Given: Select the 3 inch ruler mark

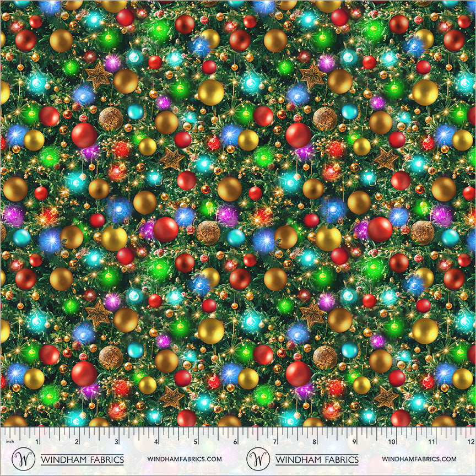Looking at the screenshot, I should (116, 442).
